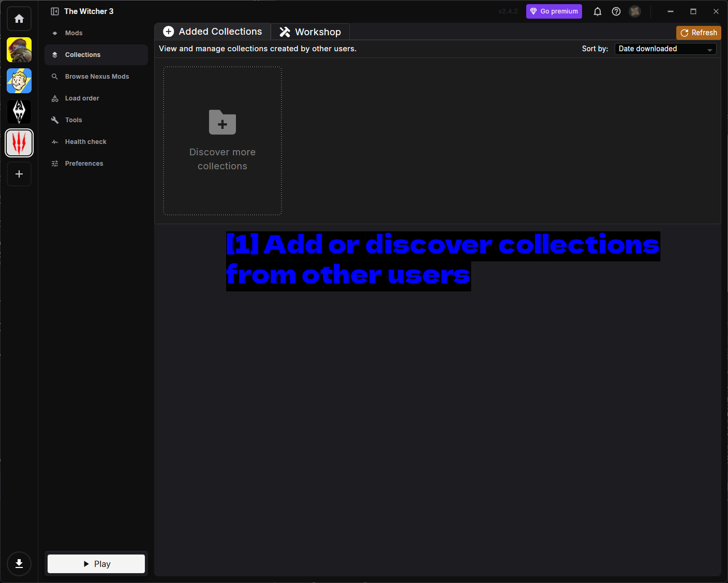
Task: Expand the Sort by Date downloaded dropdown
Action: (665, 49)
